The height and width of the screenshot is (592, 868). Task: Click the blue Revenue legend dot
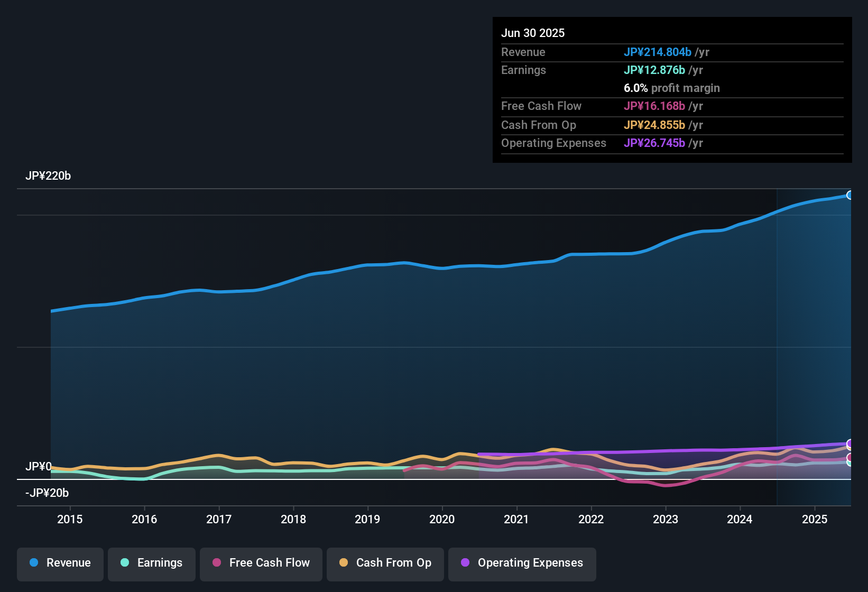tap(33, 563)
